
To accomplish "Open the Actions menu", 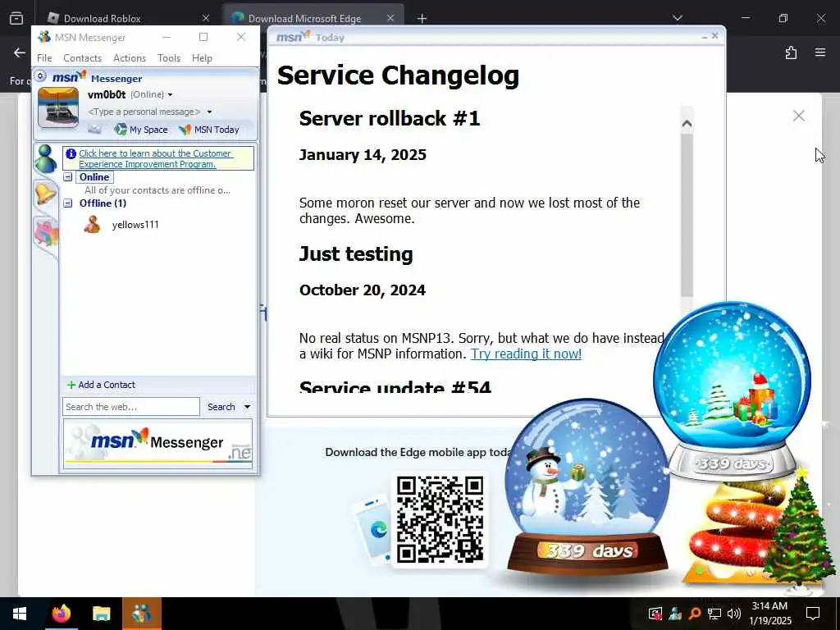I will pyautogui.click(x=129, y=58).
